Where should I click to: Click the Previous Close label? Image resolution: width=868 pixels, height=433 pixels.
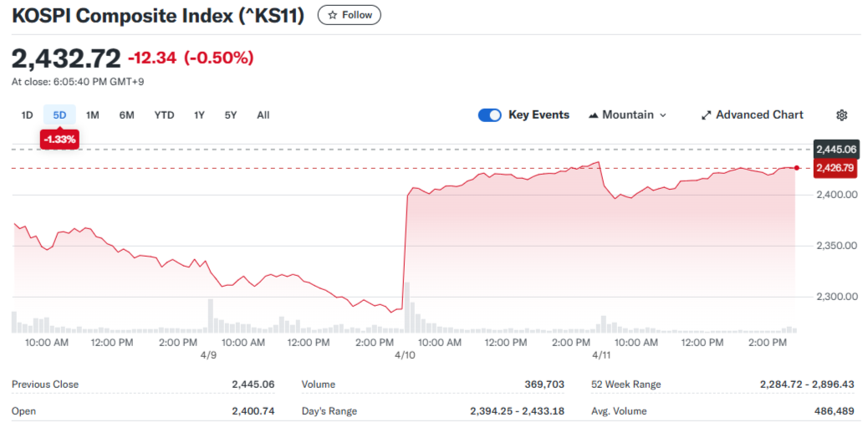click(45, 385)
